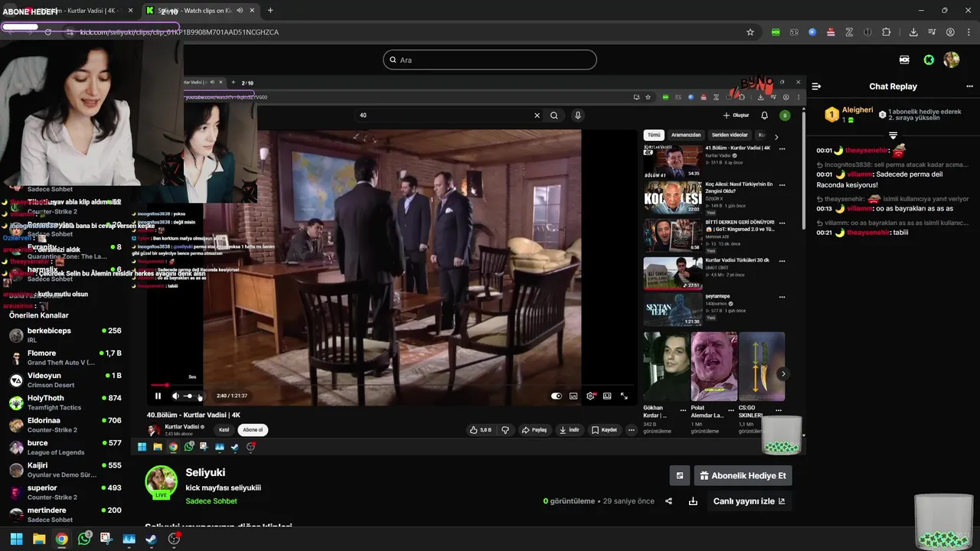Click the 'Katıl' join button

coord(224,430)
